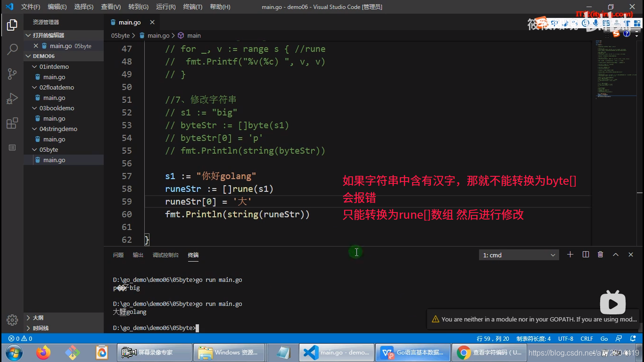Switch to Chrome 查看字符编码 taskbar window
This screenshot has width=644, height=362.
pos(490,352)
